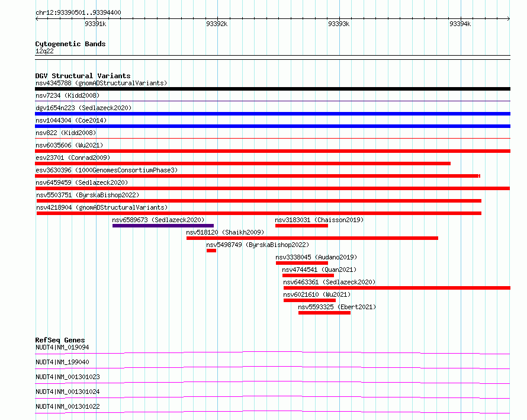Open nsv6589673 (Sedlazeck2020) label

click(158, 220)
